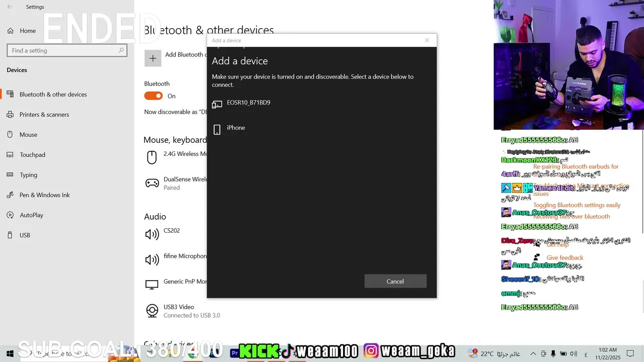Switch the Arabic input language indicator
This screenshot has width=644, height=362.
point(586,354)
